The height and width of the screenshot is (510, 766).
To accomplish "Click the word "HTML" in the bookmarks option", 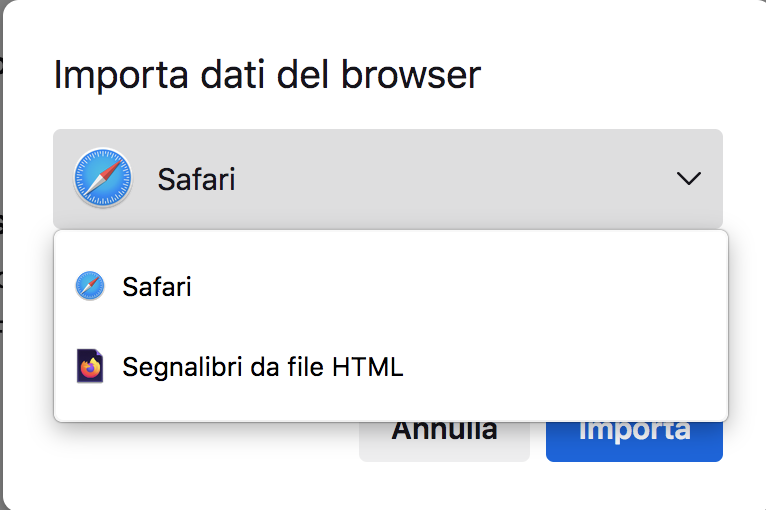I will click(x=370, y=367).
